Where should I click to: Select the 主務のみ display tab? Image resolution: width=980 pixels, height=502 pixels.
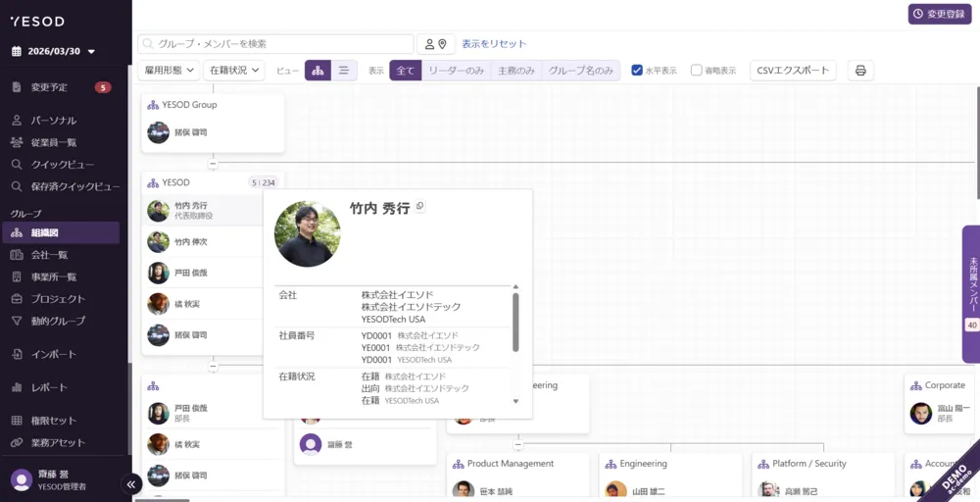click(516, 71)
